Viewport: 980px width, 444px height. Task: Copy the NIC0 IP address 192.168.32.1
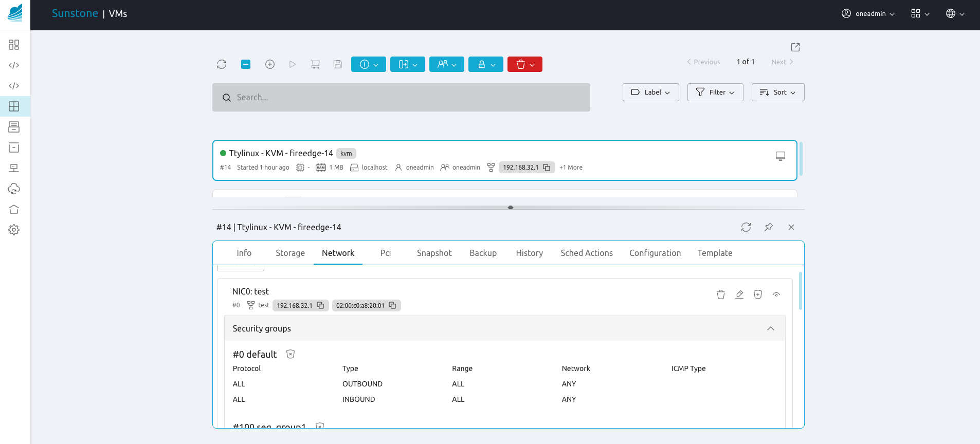coord(320,305)
